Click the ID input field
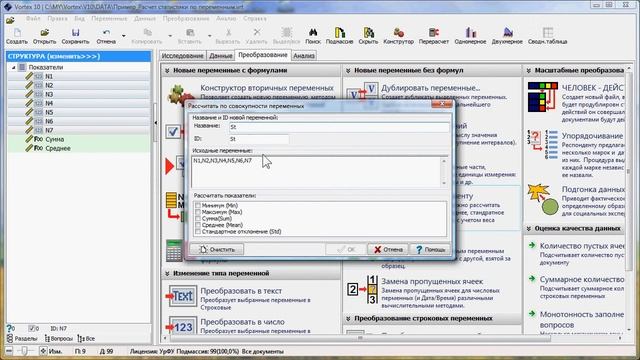The image size is (640, 360). [x=259, y=139]
